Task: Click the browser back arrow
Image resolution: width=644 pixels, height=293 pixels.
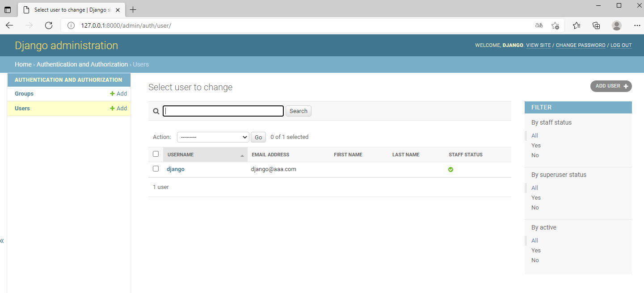Action: click(x=9, y=25)
